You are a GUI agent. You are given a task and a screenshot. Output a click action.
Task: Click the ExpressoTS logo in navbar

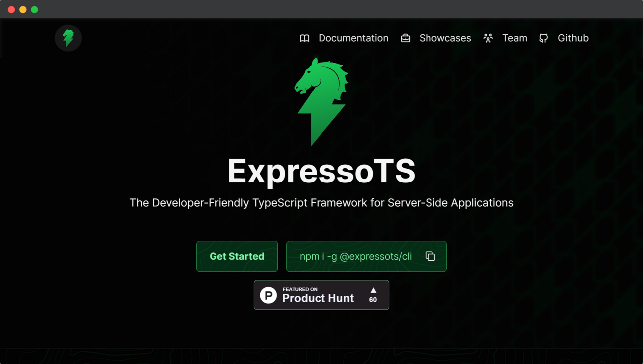coord(68,38)
